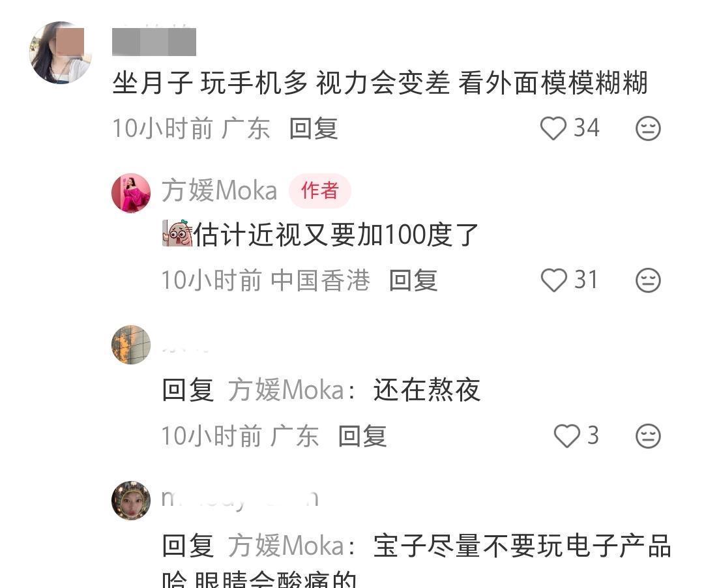Open 方媛Moka mention in 还在熬夜 reply
The width and height of the screenshot is (704, 588).
coord(286,390)
